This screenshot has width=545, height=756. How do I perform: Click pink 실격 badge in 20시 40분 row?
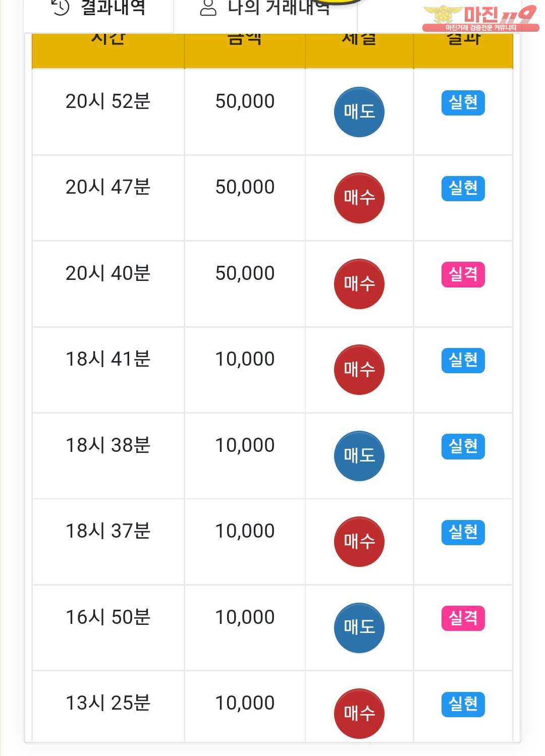tap(463, 275)
